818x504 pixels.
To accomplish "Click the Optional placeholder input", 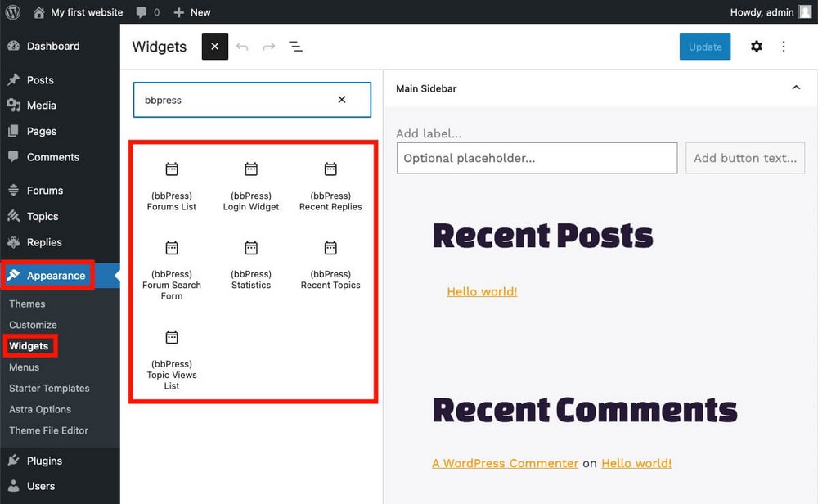I will point(537,158).
